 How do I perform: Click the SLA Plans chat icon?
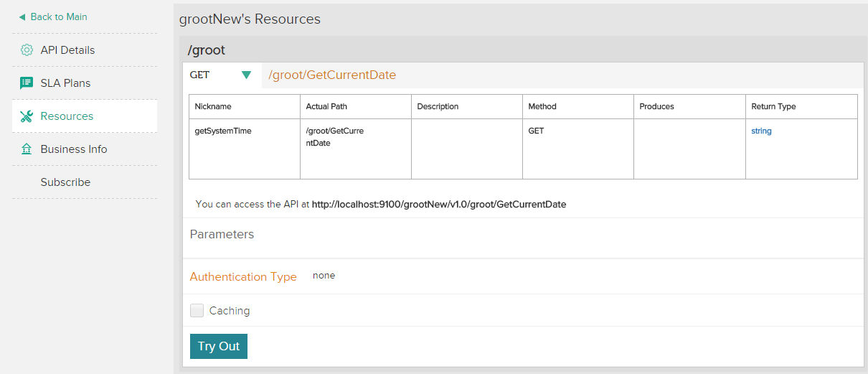tap(27, 83)
